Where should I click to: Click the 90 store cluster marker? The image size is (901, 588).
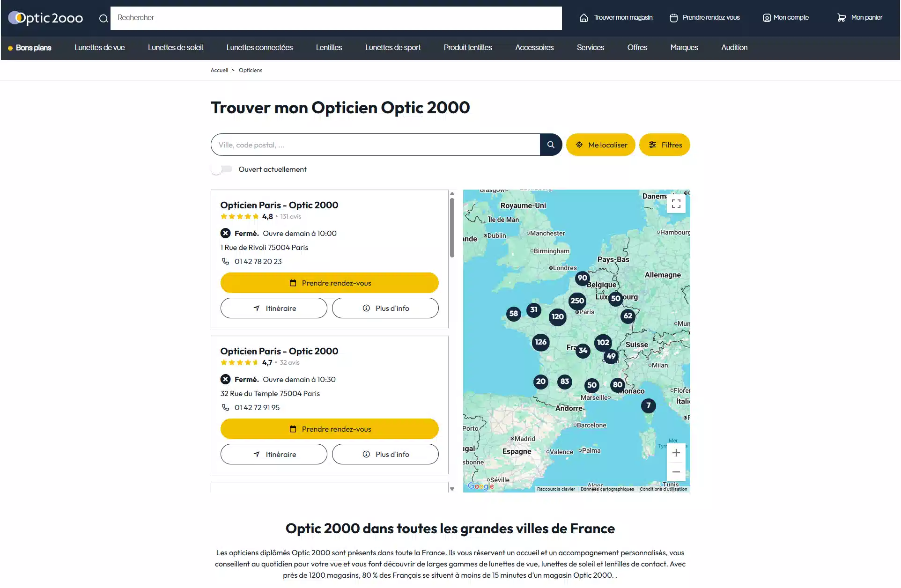pyautogui.click(x=582, y=278)
